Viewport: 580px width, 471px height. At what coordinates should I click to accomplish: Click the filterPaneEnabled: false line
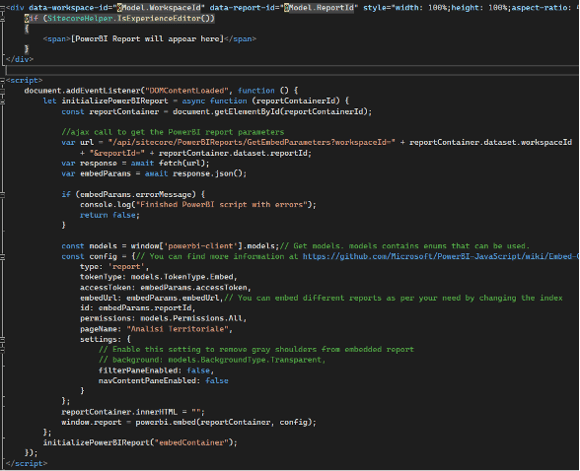pyautogui.click(x=156, y=370)
